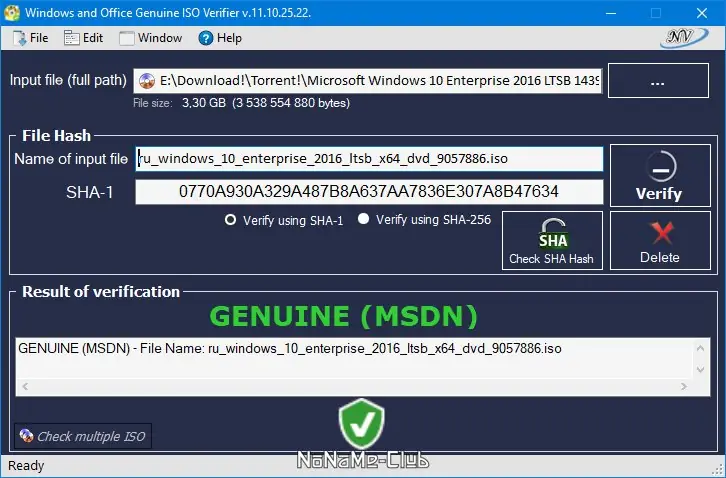
Task: Click right arrow of result horizontal scrollbar
Action: click(684, 386)
